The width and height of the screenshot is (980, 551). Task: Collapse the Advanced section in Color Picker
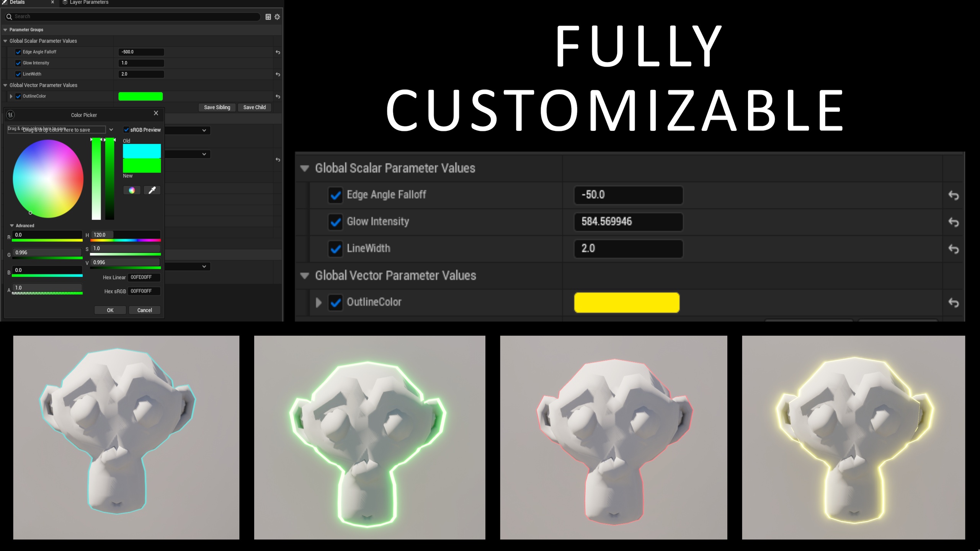(x=12, y=226)
